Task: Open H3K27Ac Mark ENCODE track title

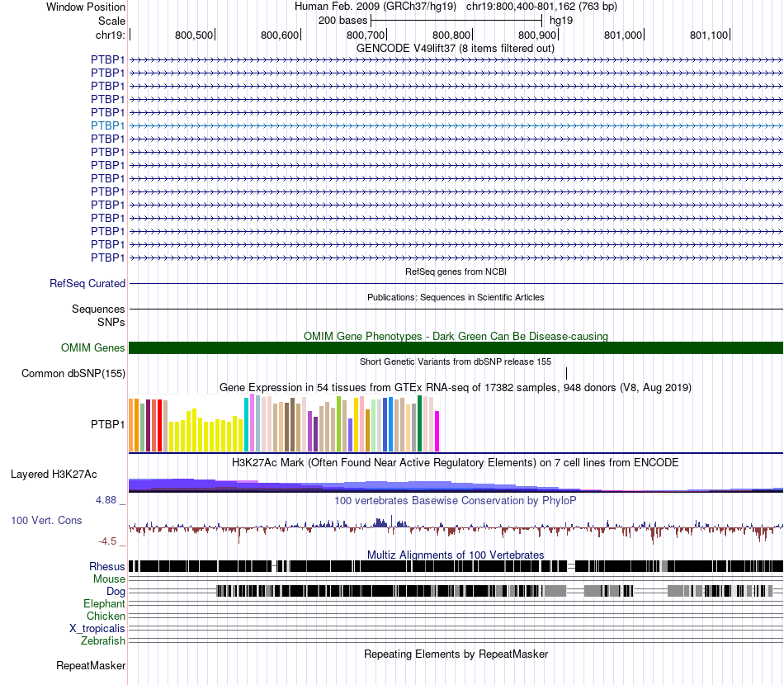Action: point(456,462)
